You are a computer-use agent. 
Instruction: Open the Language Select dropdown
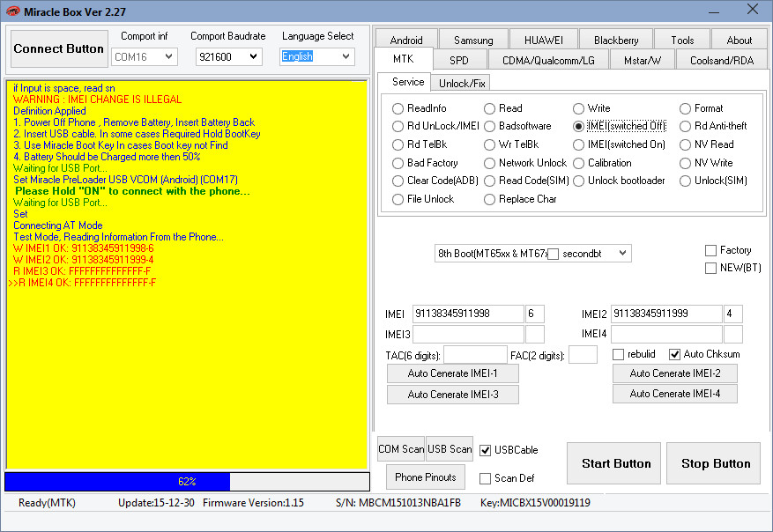pyautogui.click(x=317, y=56)
